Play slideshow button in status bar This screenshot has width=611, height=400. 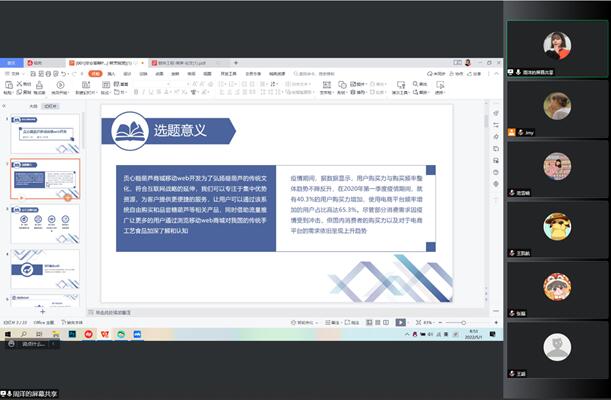point(400,323)
